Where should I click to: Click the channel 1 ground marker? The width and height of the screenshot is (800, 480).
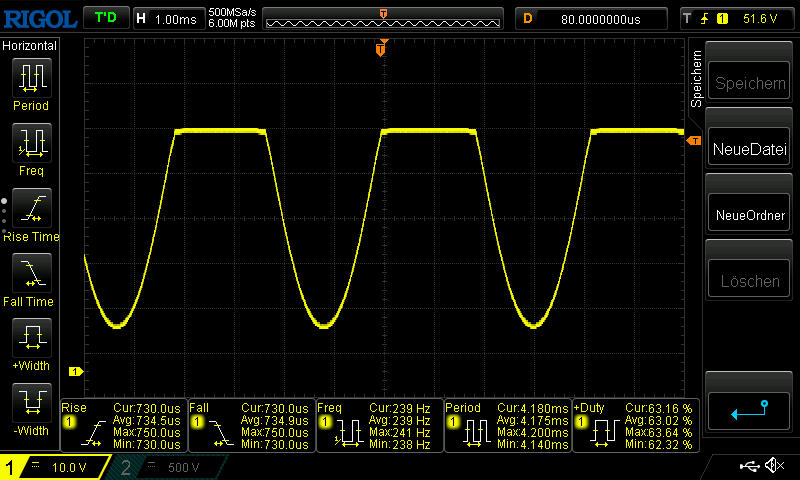tap(76, 371)
